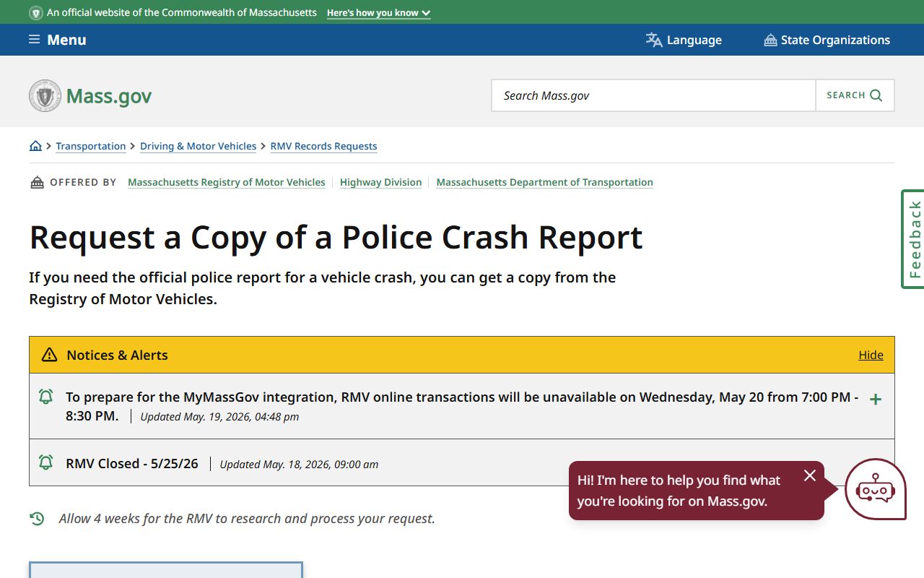
Task: Expand the MyMassGov integration alert
Action: (x=876, y=400)
